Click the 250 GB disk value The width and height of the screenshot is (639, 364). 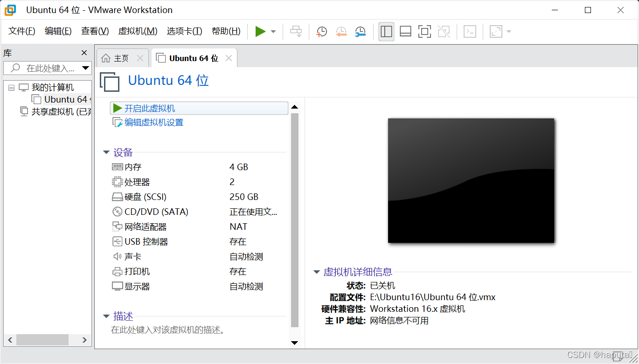tap(244, 197)
